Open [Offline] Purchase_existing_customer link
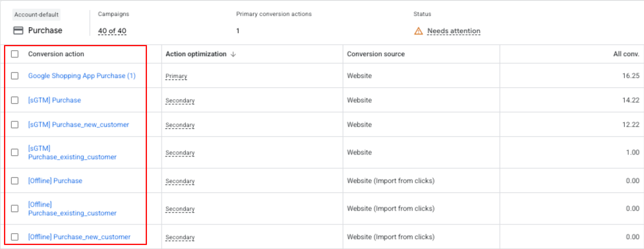This screenshot has width=644, height=249. 73,209
